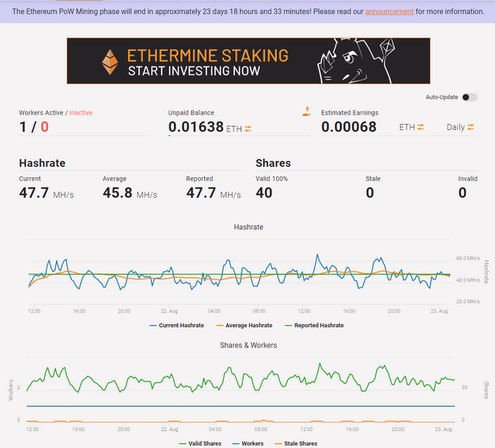
Task: Click the Estimated Earnings value 0.00068
Action: tap(349, 127)
